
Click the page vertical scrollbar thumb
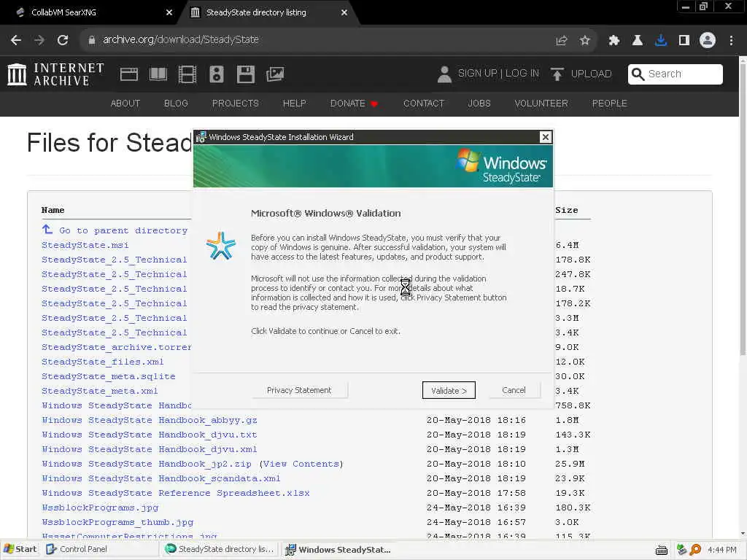(743, 208)
